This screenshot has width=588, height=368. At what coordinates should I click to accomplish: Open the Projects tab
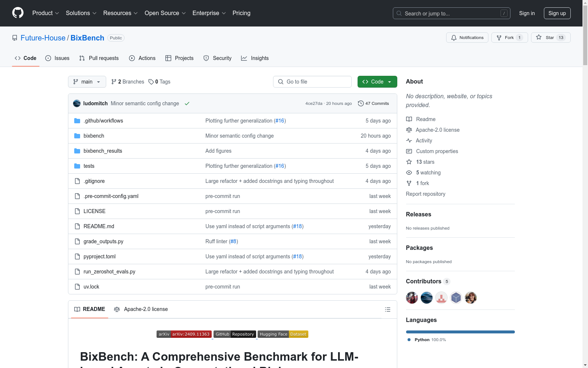point(179,58)
